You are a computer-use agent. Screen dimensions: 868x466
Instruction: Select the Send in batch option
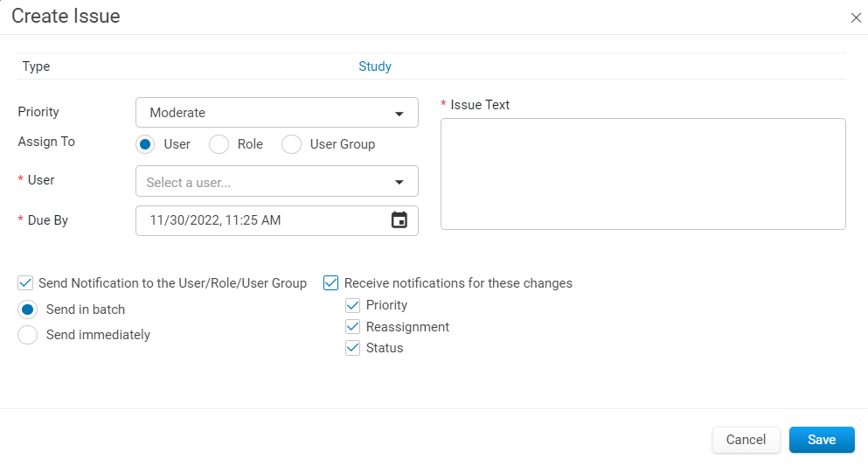point(28,310)
